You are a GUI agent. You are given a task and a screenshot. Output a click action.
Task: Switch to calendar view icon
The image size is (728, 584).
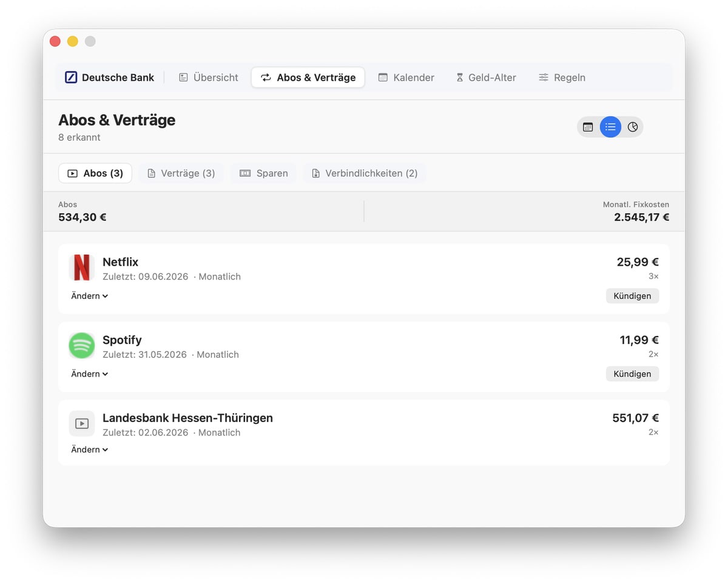588,127
